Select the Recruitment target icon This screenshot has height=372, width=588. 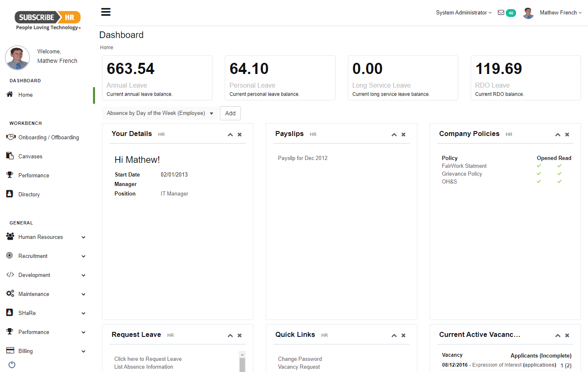click(x=11, y=255)
